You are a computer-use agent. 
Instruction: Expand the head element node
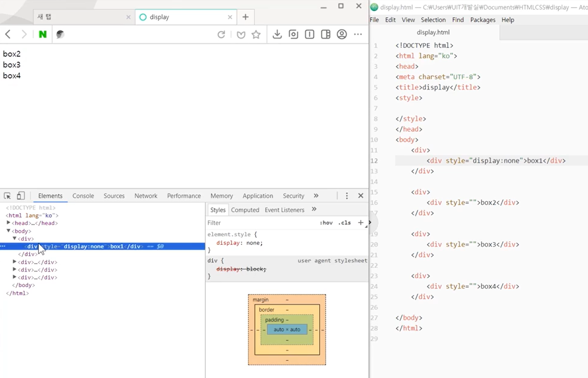8,223
